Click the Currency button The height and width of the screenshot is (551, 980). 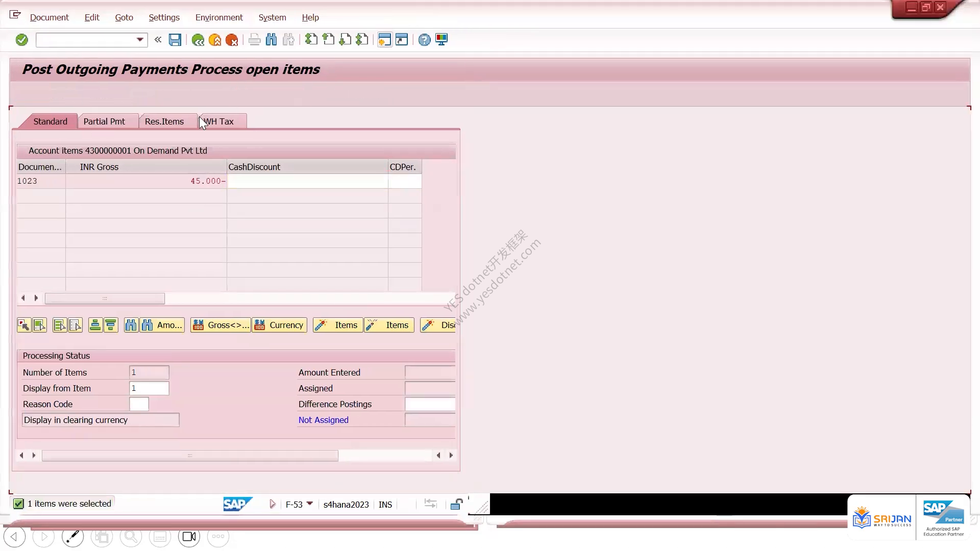(279, 325)
